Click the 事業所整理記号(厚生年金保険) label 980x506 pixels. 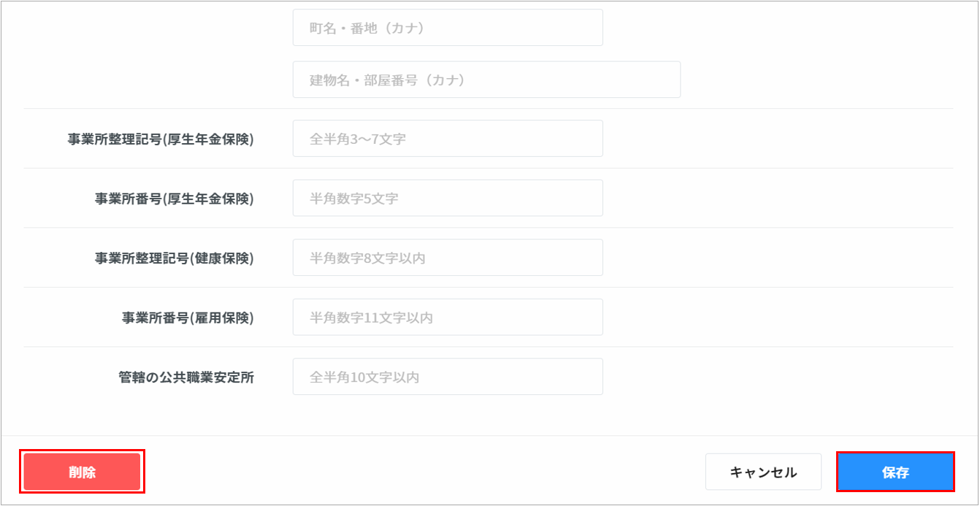click(161, 139)
